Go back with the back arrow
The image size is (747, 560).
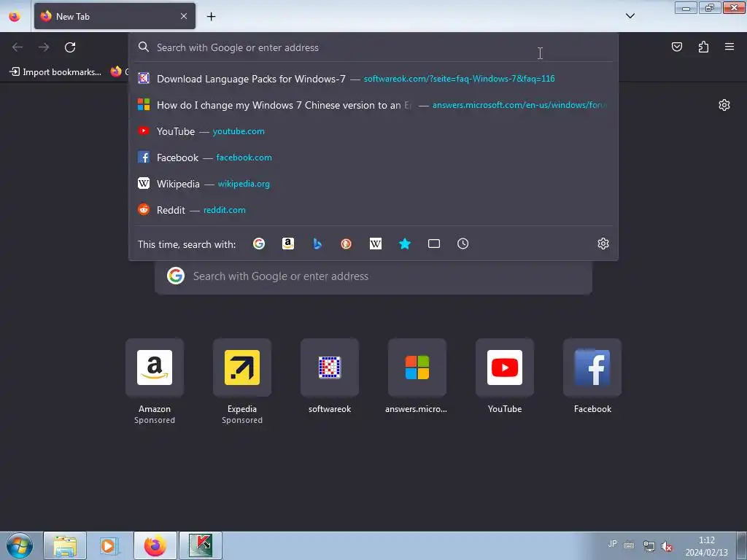coord(18,47)
